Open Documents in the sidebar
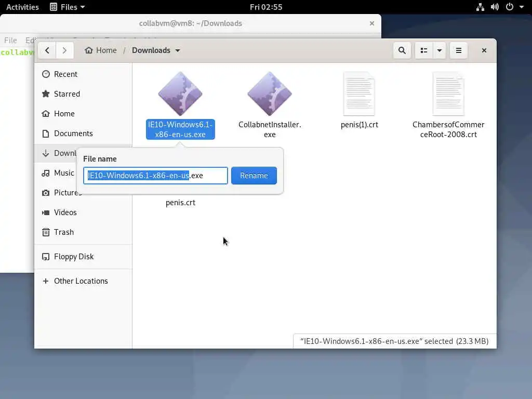 pos(83,134)
